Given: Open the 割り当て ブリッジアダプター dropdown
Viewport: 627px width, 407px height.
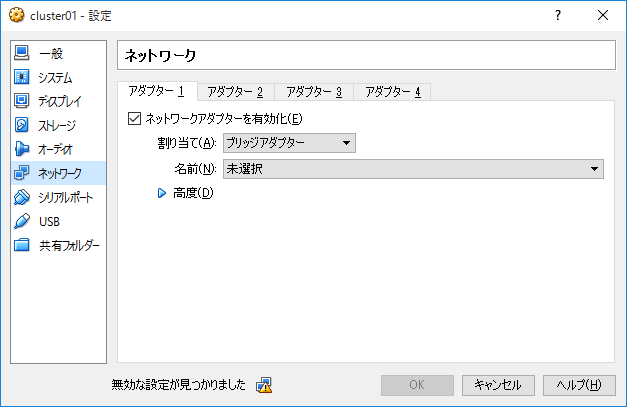Looking at the screenshot, I should pyautogui.click(x=289, y=143).
